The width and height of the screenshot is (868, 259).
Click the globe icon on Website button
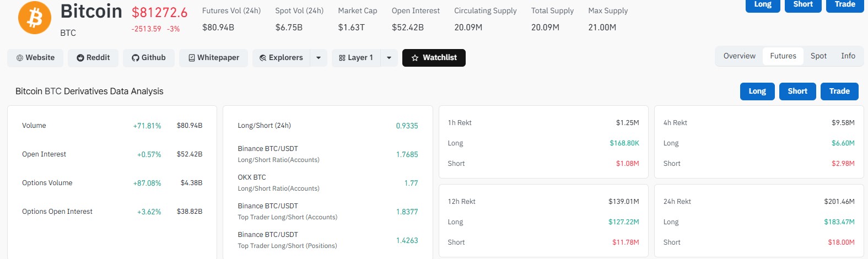[x=20, y=58]
